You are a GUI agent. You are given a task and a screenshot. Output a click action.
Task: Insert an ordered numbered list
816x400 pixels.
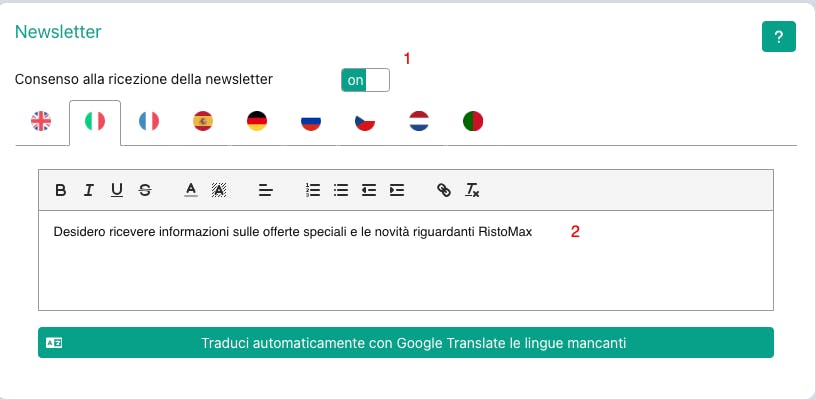pyautogui.click(x=313, y=190)
